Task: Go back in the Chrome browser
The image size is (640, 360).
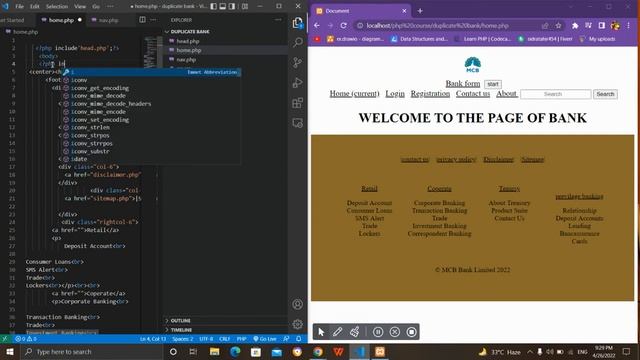Action: tap(317, 25)
